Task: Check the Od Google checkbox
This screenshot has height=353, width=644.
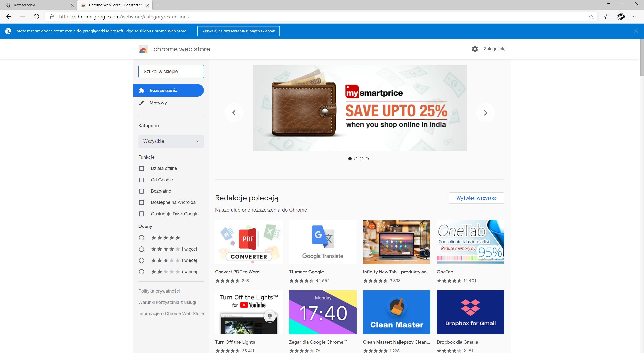Action: (x=141, y=180)
